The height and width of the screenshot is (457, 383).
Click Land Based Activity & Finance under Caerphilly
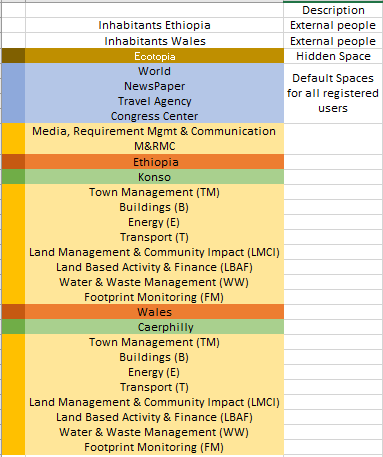pos(154,417)
